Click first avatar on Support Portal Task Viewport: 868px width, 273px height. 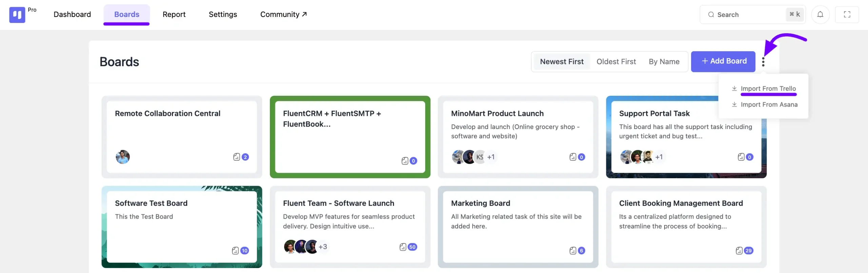pos(626,157)
